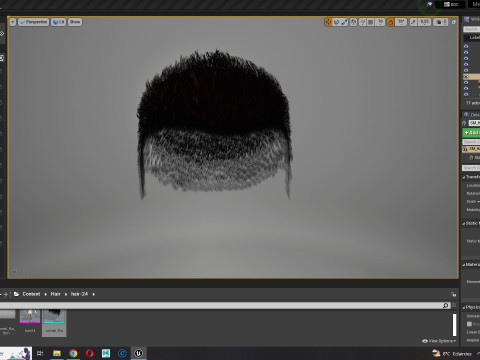Open the weather widget in taskbar
Screen dimensions: 480x360
[452, 353]
